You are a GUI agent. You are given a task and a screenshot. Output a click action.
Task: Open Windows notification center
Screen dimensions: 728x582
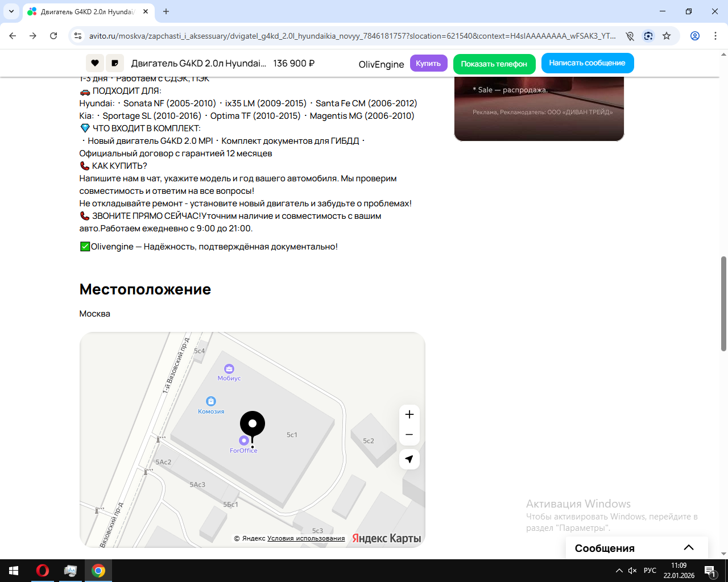point(710,571)
